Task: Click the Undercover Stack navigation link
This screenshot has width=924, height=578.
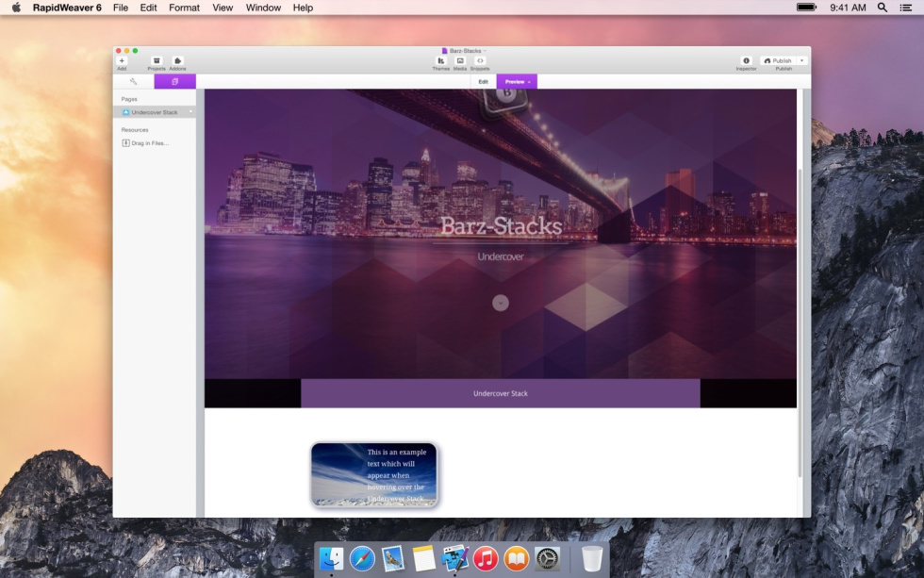Action: coord(501,393)
